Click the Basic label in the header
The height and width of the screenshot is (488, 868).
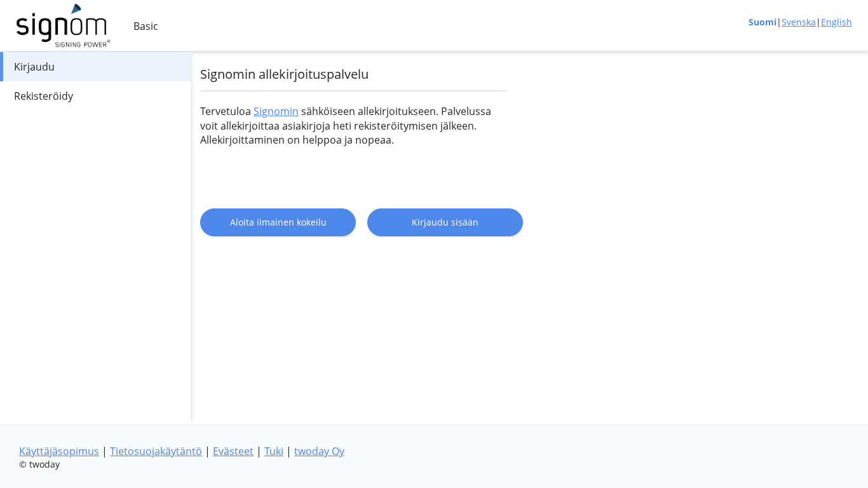146,26
